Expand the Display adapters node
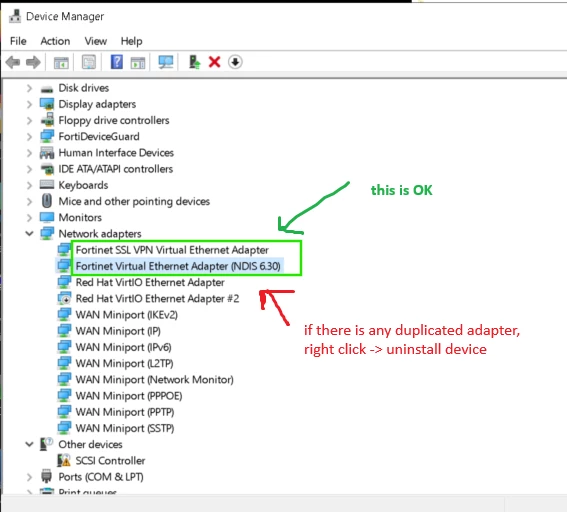This screenshot has width=567, height=512. (x=29, y=104)
